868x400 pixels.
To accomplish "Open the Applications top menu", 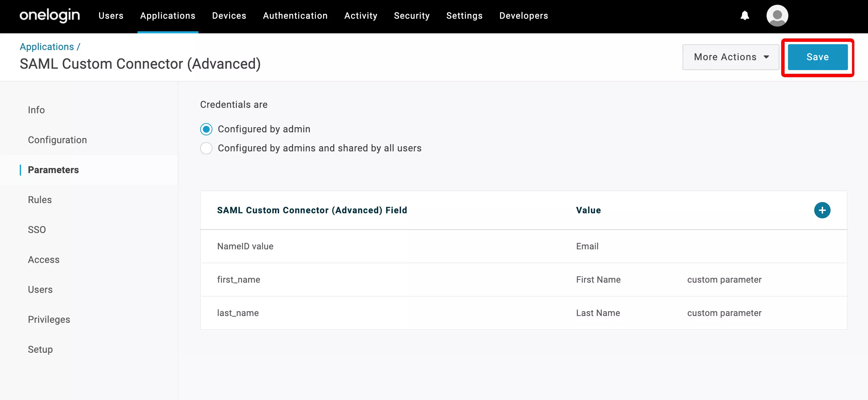I will tap(168, 16).
